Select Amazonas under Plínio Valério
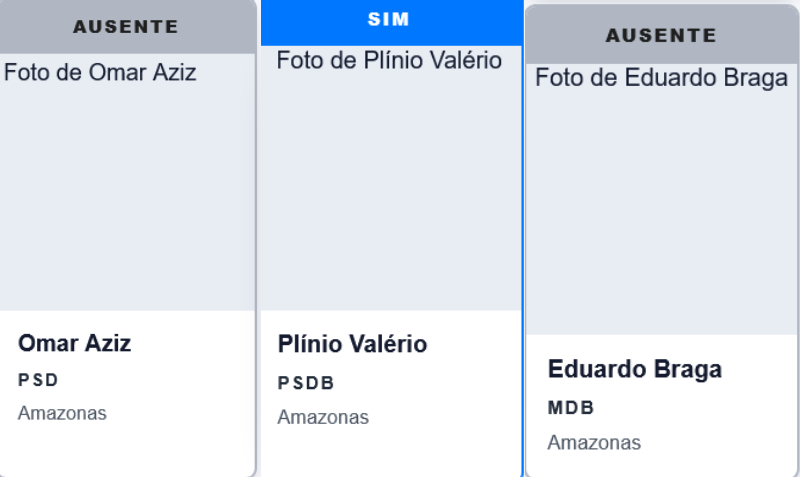 [323, 417]
